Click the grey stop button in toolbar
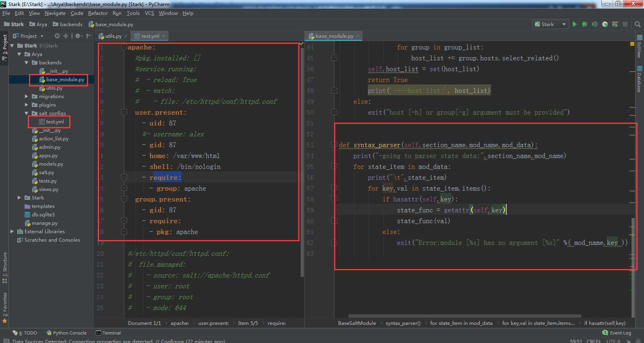 [x=625, y=24]
